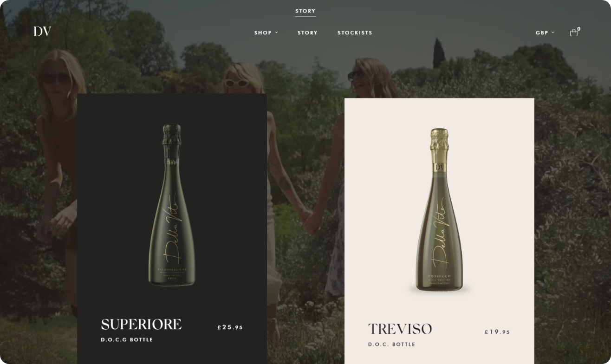Screen dimensions: 611x364
Task: Expand the SHOP menu chevron
Action: (277, 32)
